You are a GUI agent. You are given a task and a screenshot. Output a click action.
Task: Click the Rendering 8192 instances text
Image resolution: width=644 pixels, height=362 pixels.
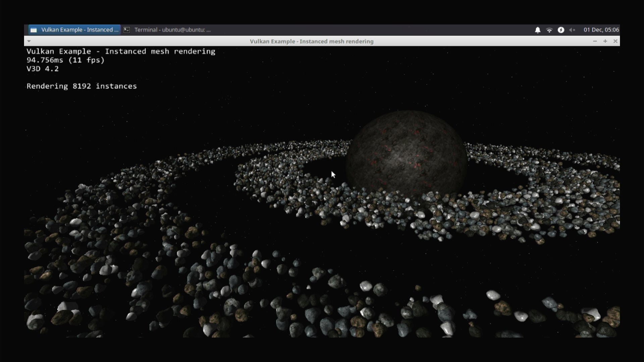[82, 86]
